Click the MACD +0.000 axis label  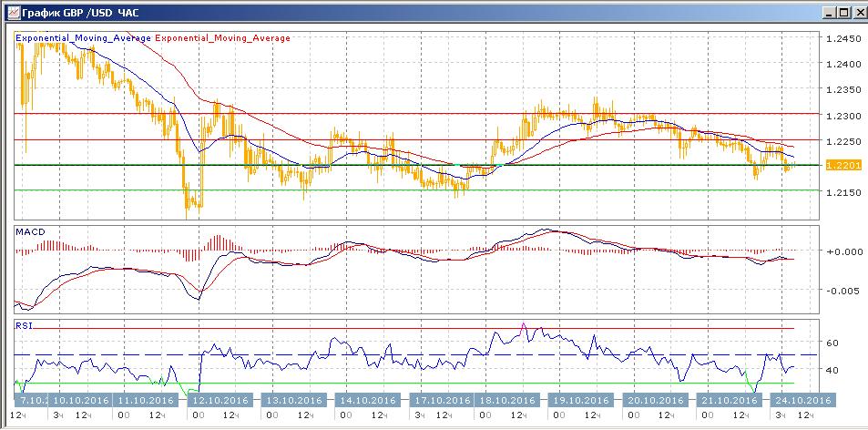(x=843, y=251)
